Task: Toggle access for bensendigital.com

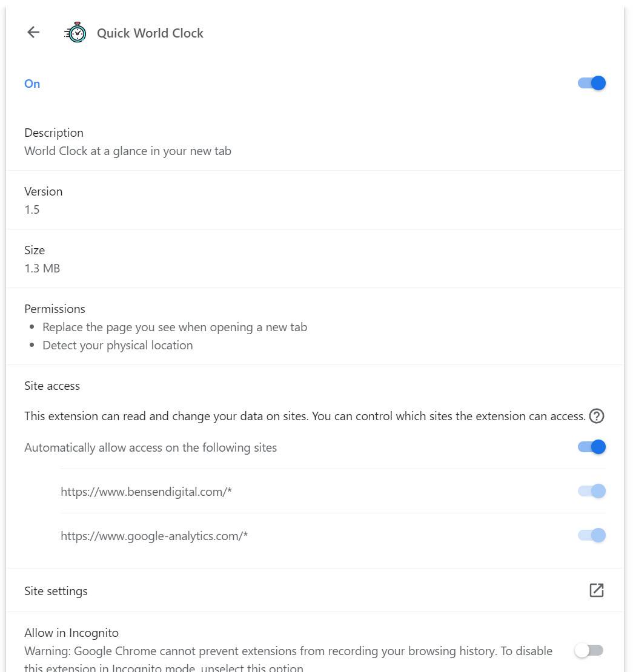Action: coord(592,491)
